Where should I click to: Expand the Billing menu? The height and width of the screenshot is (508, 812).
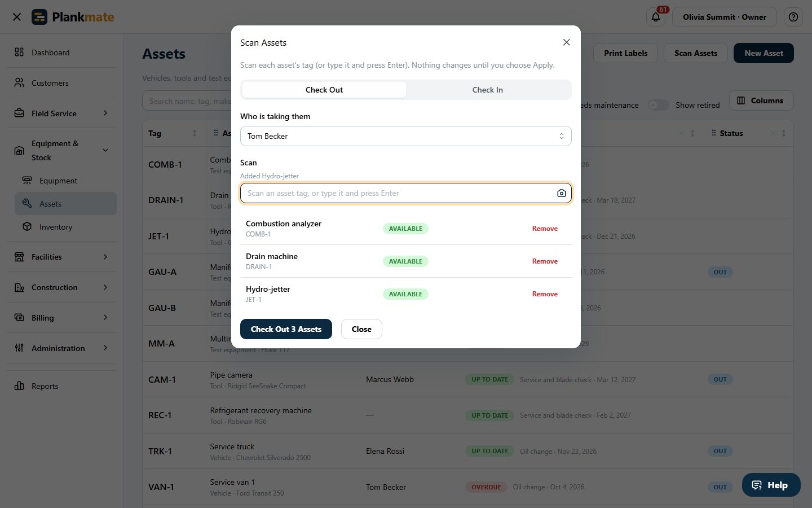tap(61, 318)
